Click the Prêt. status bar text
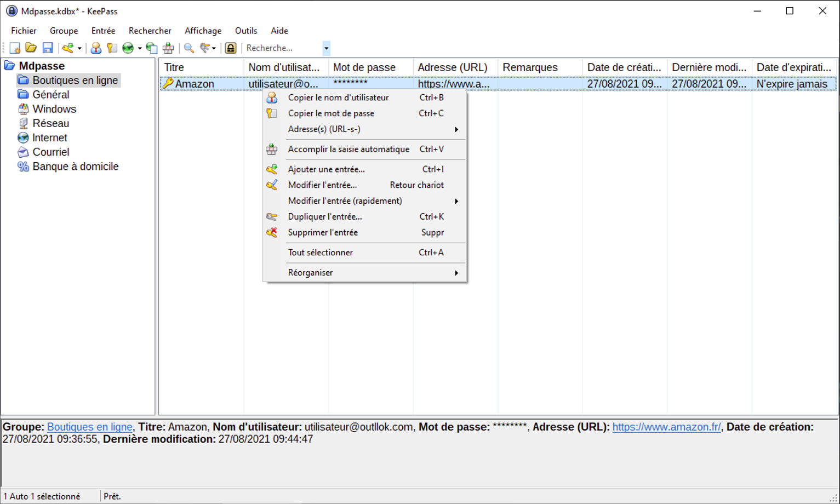This screenshot has width=840, height=504. coord(112,496)
